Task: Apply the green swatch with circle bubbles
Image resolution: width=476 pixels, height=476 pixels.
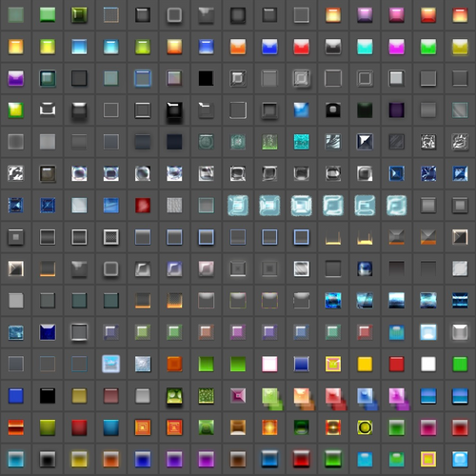Action: tap(174, 396)
